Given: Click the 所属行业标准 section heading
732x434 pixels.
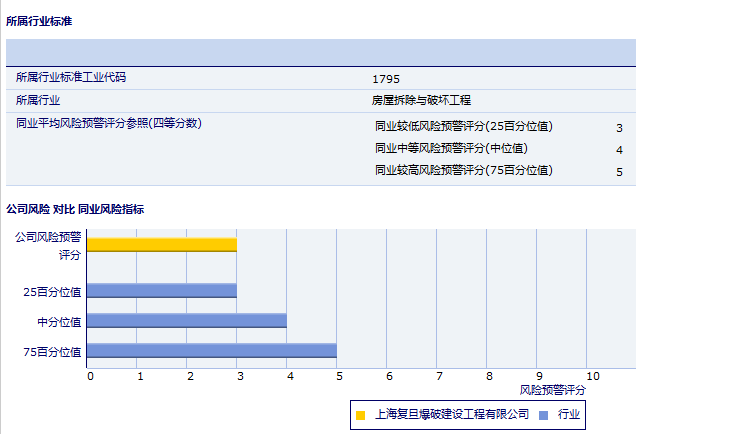Looking at the screenshot, I should (x=39, y=21).
